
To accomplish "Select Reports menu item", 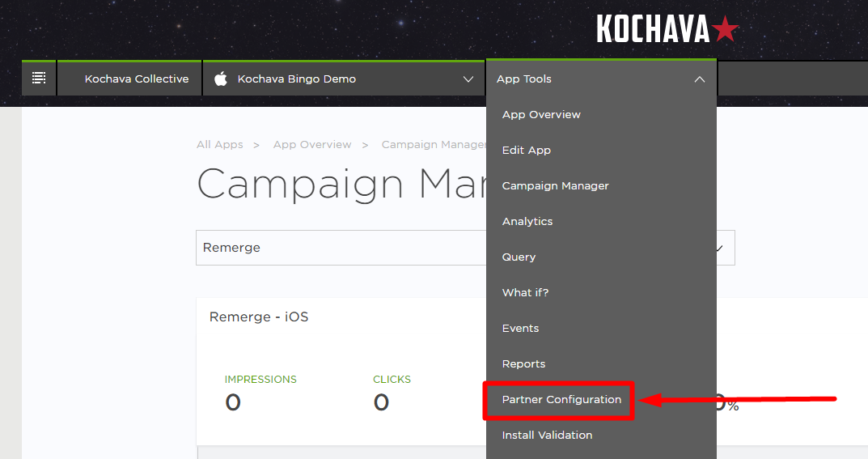I will point(523,363).
